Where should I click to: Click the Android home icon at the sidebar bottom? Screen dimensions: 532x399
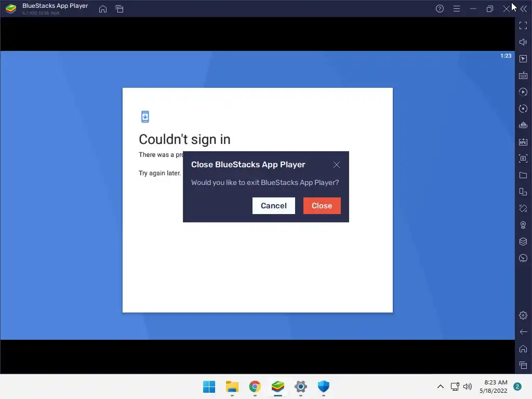(x=523, y=349)
